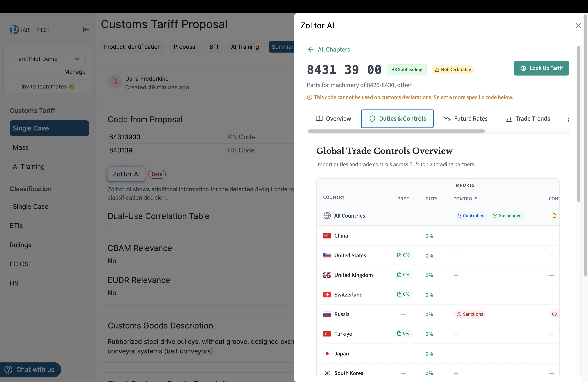Screen dimensions: 588x382
Task: Click the KN code 84313900
Action: (125, 137)
